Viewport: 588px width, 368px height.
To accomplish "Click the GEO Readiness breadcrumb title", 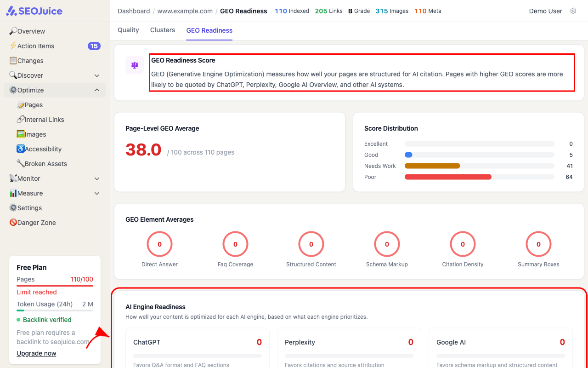I will (x=243, y=11).
